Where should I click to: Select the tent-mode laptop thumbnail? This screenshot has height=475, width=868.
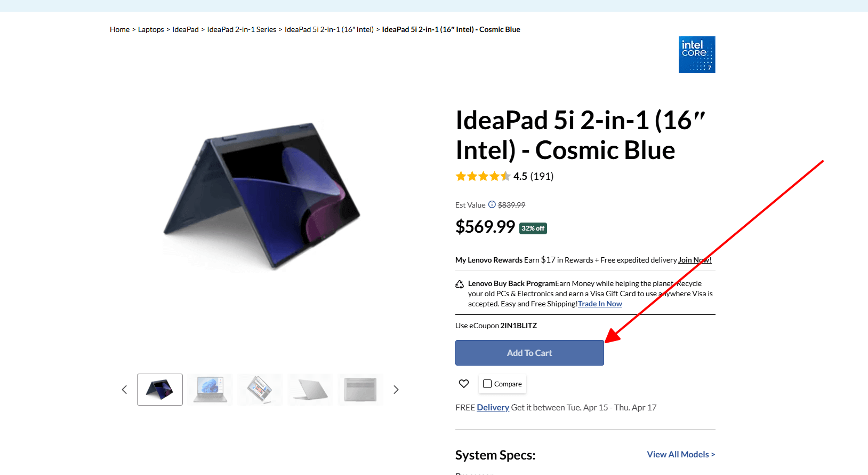pyautogui.click(x=159, y=389)
